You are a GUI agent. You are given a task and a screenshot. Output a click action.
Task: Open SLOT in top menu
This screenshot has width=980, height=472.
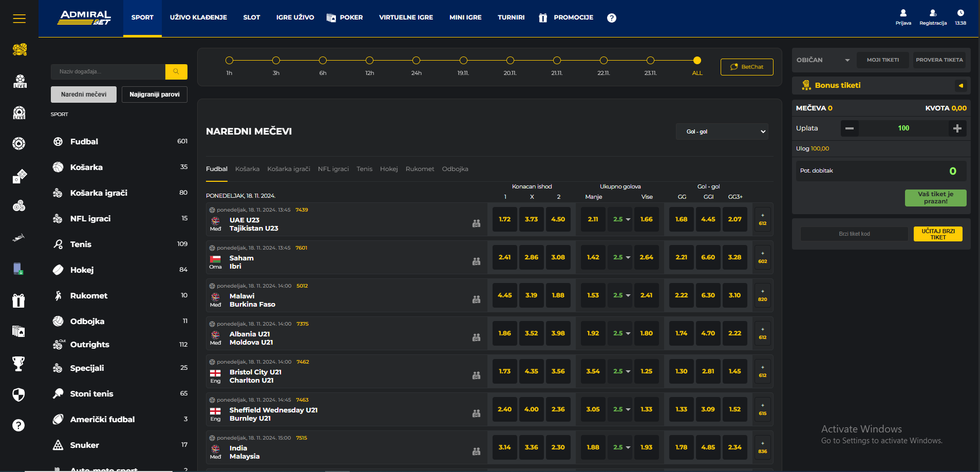[x=252, y=17]
